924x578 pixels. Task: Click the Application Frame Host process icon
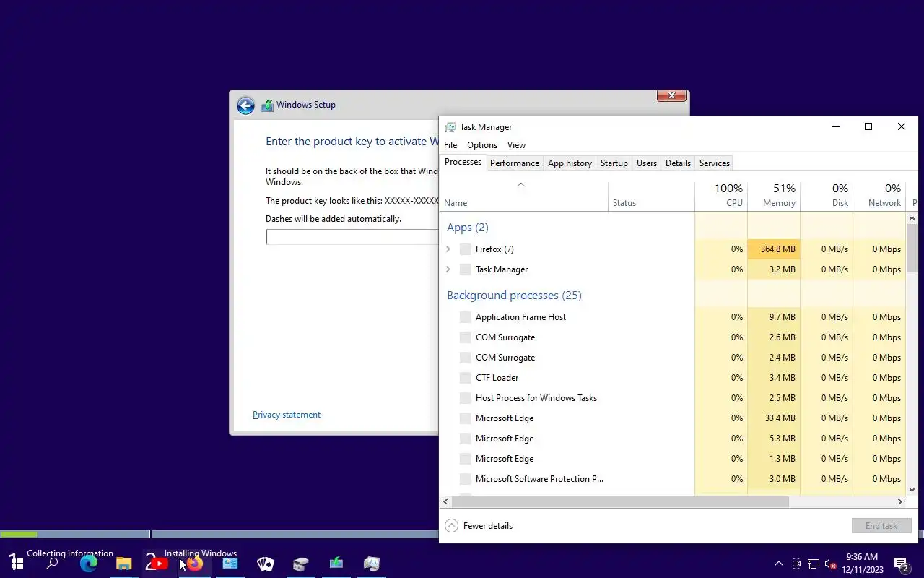click(466, 317)
